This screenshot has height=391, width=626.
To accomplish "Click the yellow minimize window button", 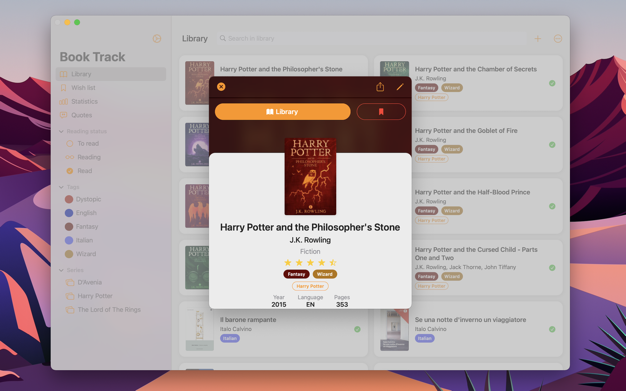I will [67, 22].
